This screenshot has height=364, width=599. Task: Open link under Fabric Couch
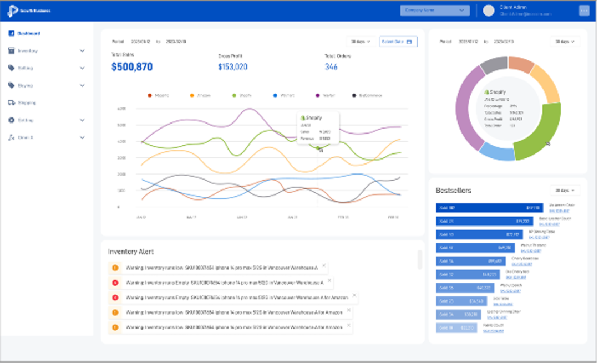point(493,331)
